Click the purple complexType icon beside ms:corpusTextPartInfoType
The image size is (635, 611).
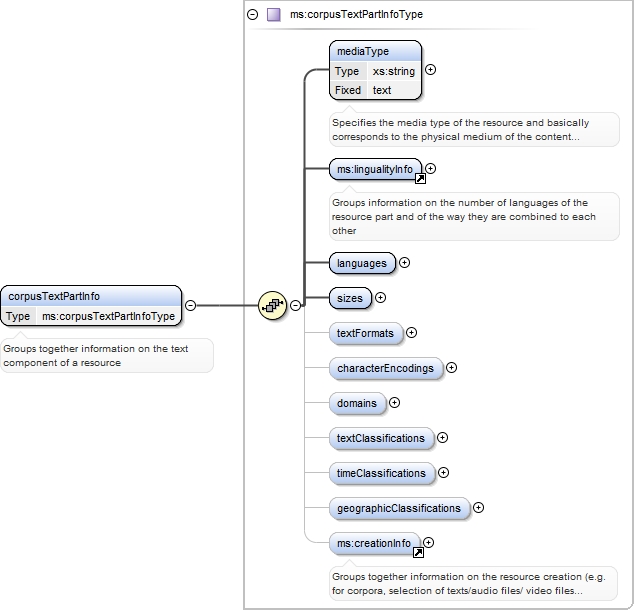pyautogui.click(x=274, y=15)
